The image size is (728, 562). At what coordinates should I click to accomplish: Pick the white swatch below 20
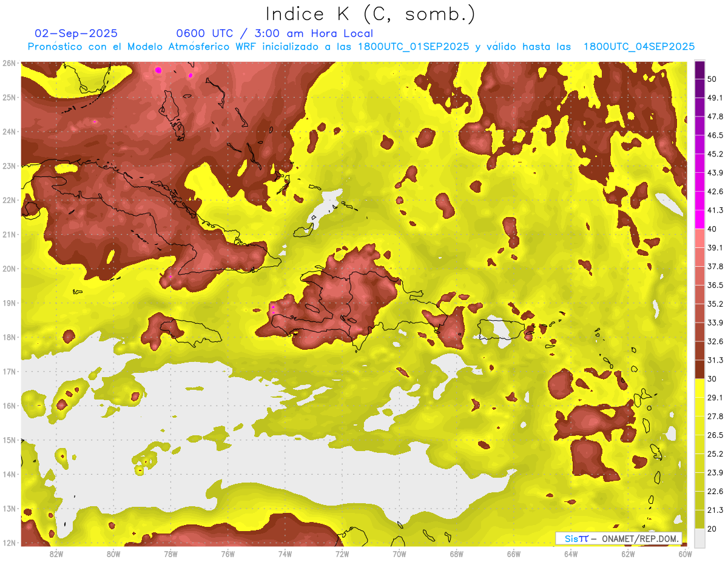coord(699,537)
